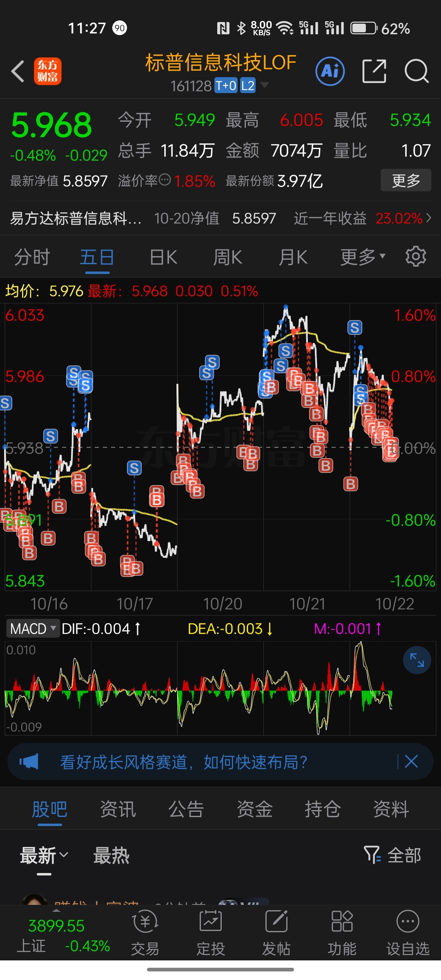Tap the 发帖 post icon

click(x=276, y=933)
